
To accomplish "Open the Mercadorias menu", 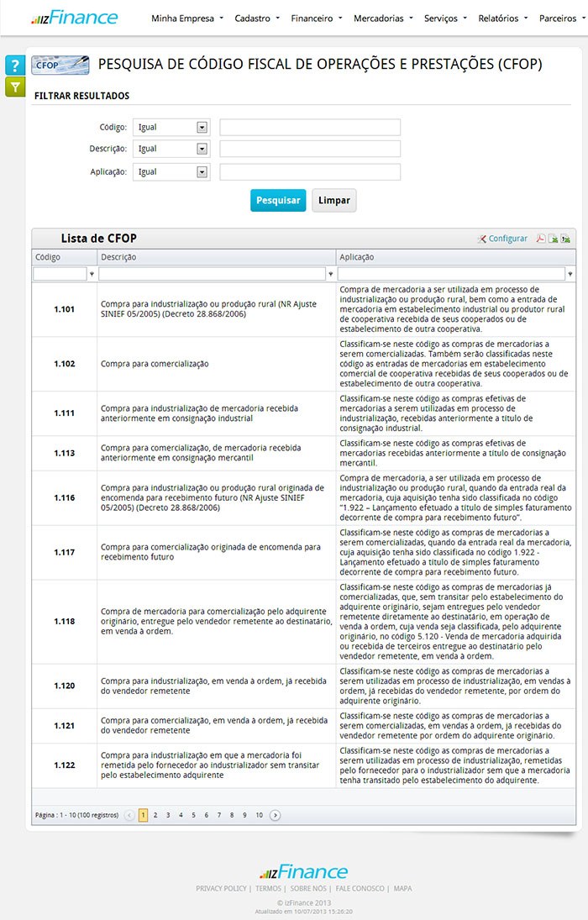I will click(383, 18).
